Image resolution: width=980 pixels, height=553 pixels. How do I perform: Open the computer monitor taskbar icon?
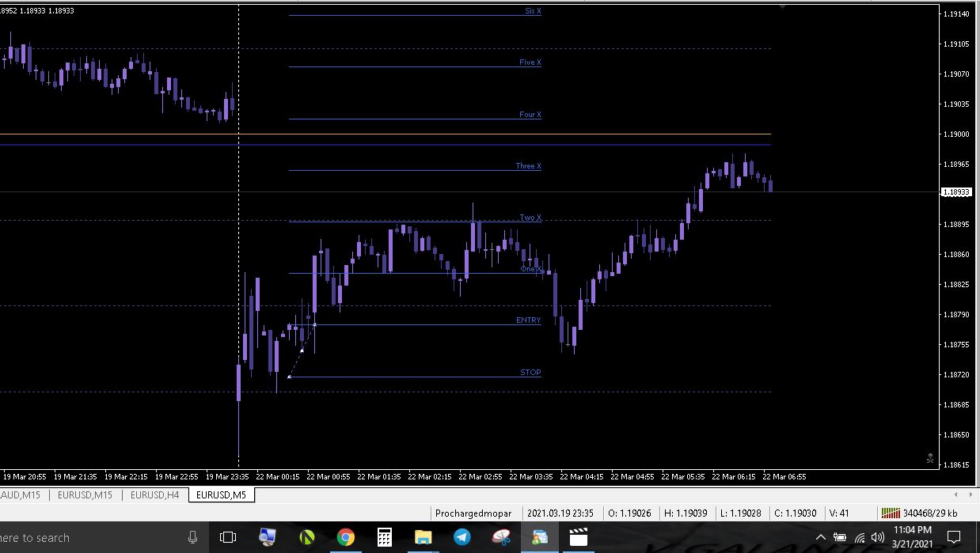tap(268, 538)
